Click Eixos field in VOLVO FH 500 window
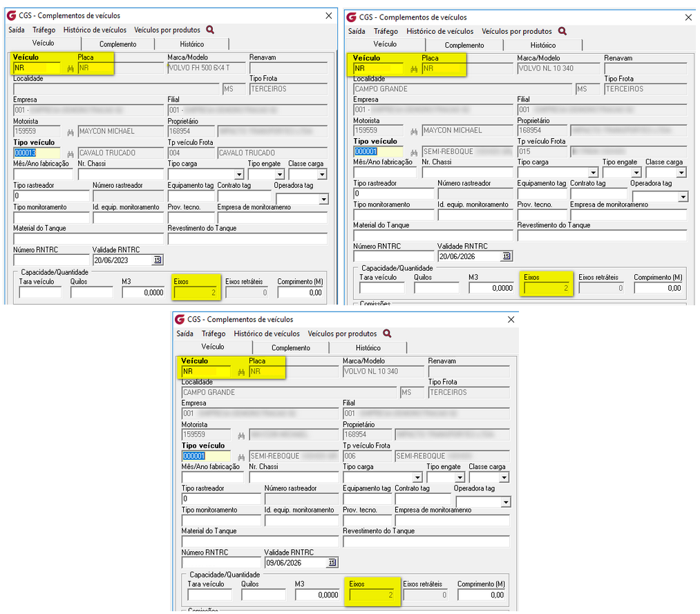This screenshot has width=700, height=614. [196, 293]
